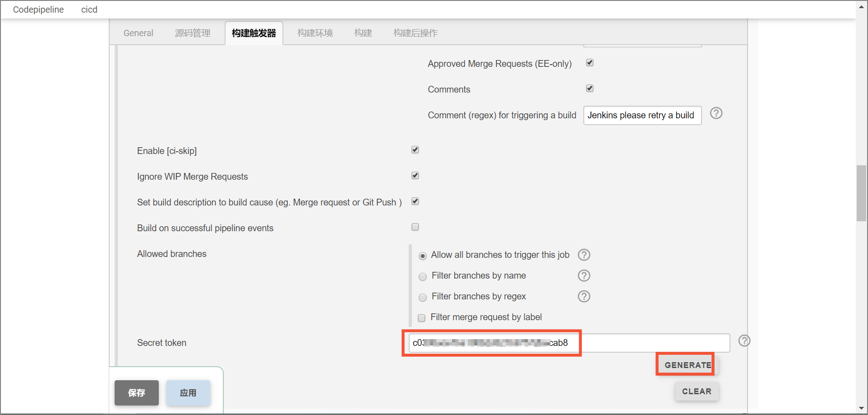This screenshot has height=415, width=868.
Task: Save configuration with 保存 button
Action: pos(137,393)
